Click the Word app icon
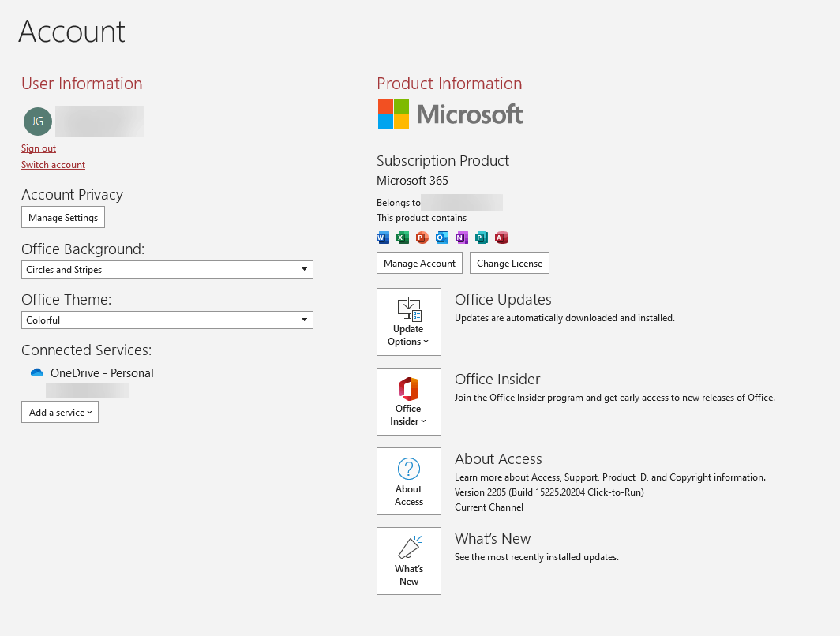This screenshot has height=636, width=840. (x=382, y=238)
